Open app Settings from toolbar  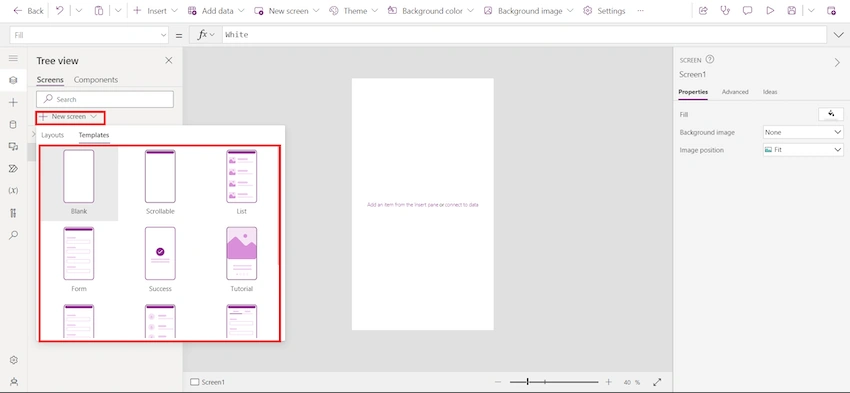[x=604, y=11]
